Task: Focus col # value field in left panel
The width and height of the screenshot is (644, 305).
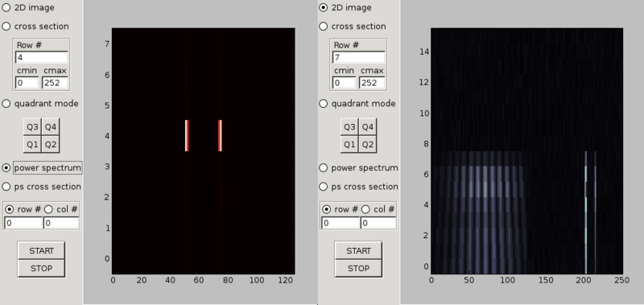Action: [x=62, y=223]
